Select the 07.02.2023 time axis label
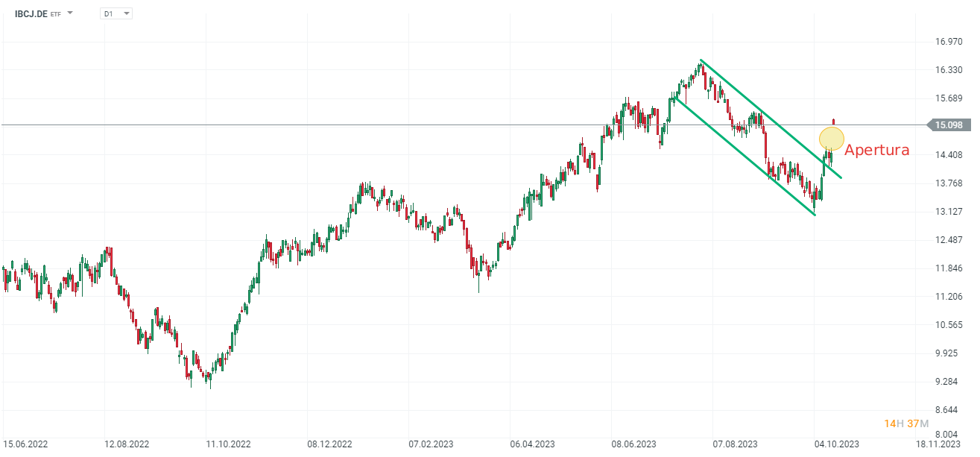 431,444
